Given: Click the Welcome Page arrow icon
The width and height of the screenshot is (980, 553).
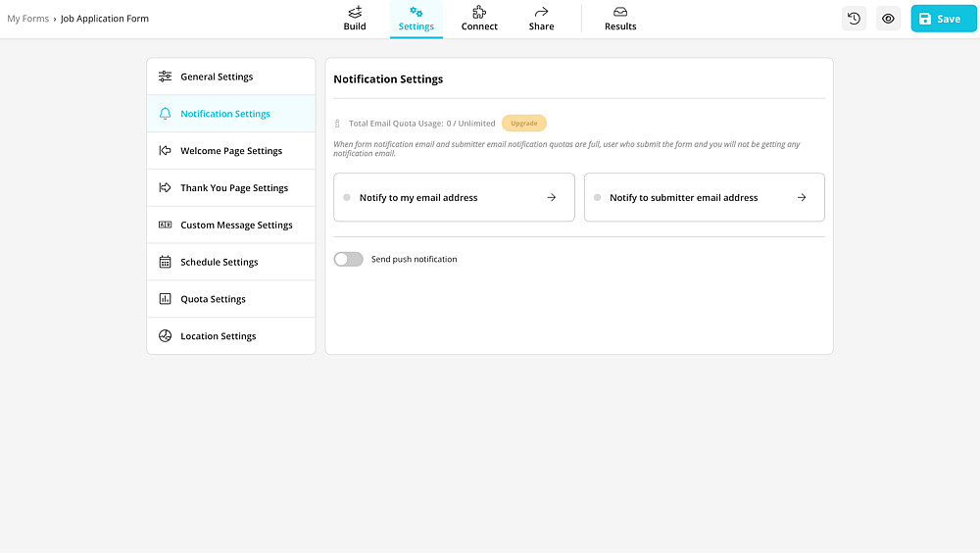Looking at the screenshot, I should click(x=165, y=150).
